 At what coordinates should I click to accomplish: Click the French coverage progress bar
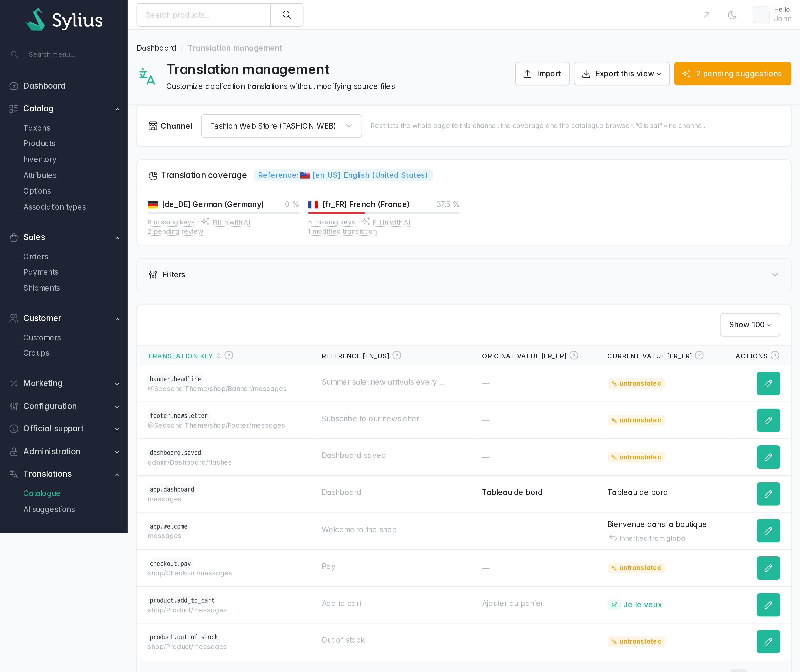pos(384,213)
